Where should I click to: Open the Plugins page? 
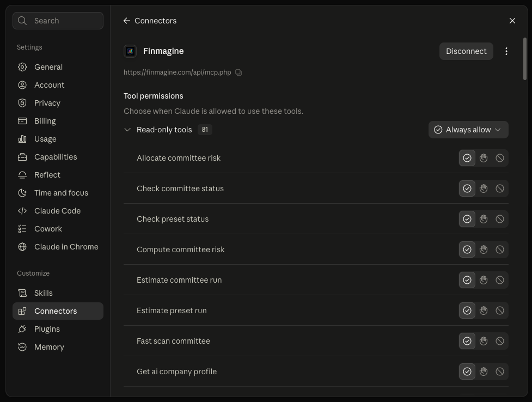[x=58, y=329]
